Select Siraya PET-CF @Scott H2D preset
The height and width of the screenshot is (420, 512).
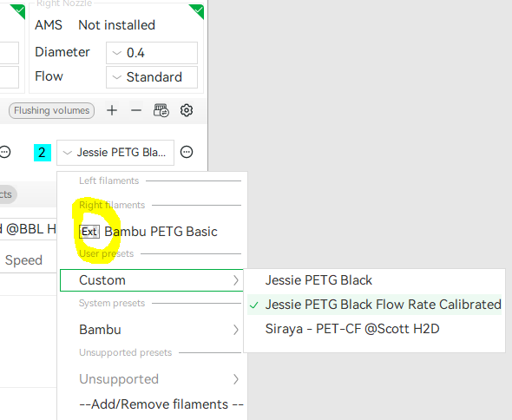point(352,329)
